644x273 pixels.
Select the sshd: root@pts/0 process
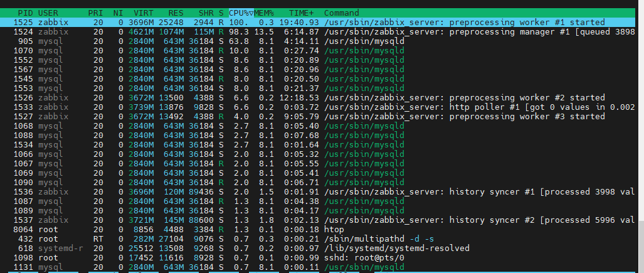(x=317, y=258)
